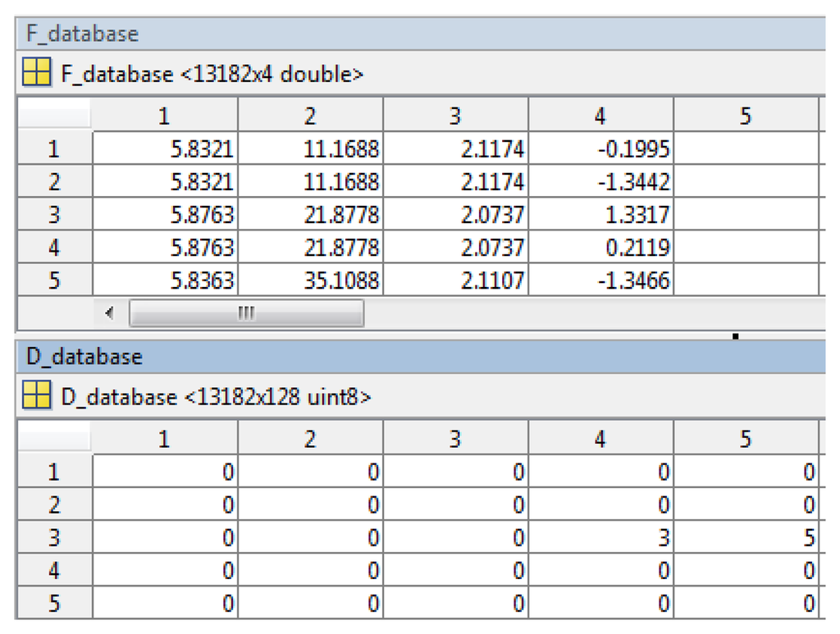Select cell 0.2119 in F_database
The image size is (840, 634).
click(600, 247)
